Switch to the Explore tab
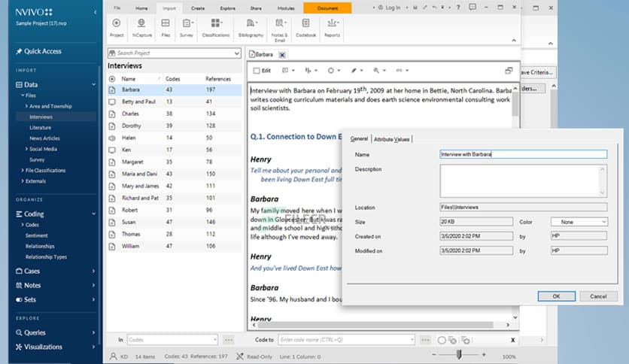The height and width of the screenshot is (364, 629). pyautogui.click(x=227, y=8)
